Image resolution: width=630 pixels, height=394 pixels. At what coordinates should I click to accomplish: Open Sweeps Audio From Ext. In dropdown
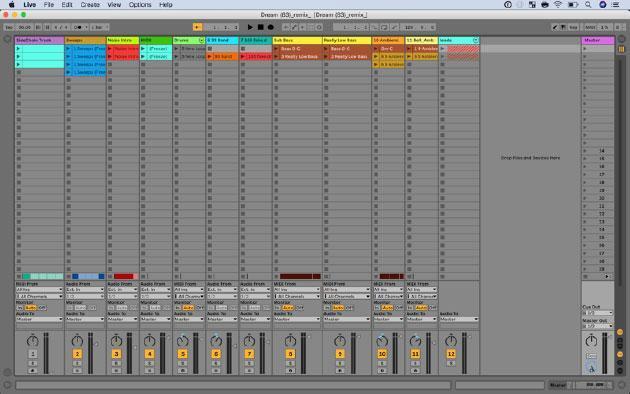point(85,290)
